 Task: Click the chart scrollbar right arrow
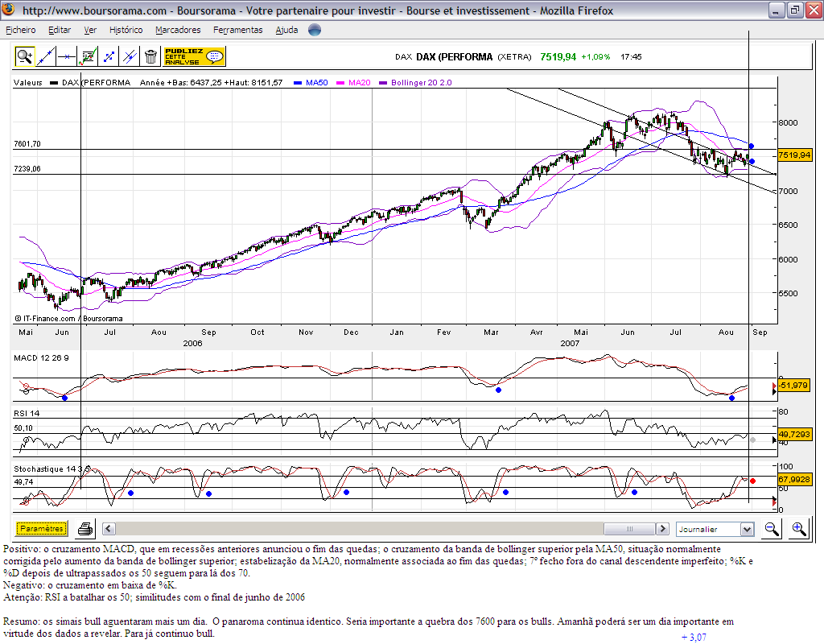point(663,528)
